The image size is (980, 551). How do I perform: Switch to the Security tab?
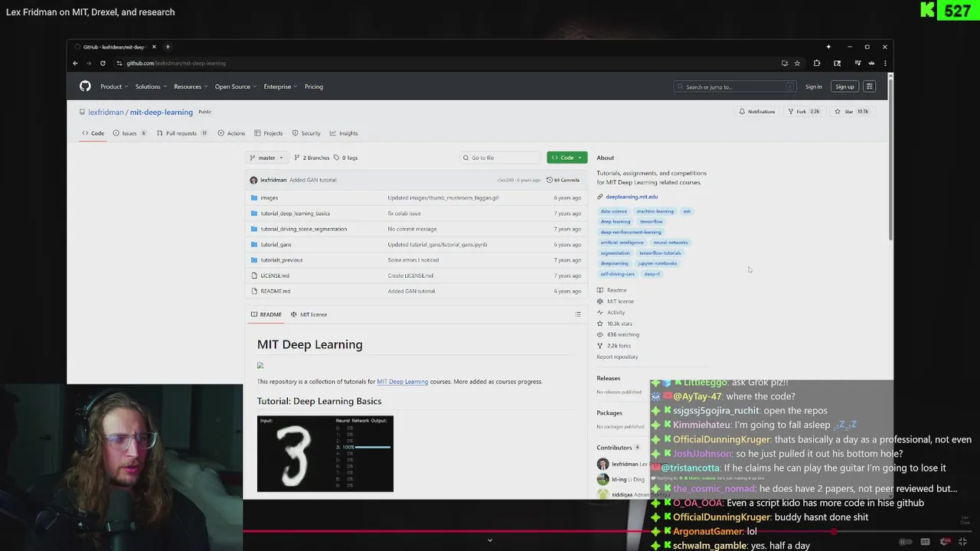(306, 133)
